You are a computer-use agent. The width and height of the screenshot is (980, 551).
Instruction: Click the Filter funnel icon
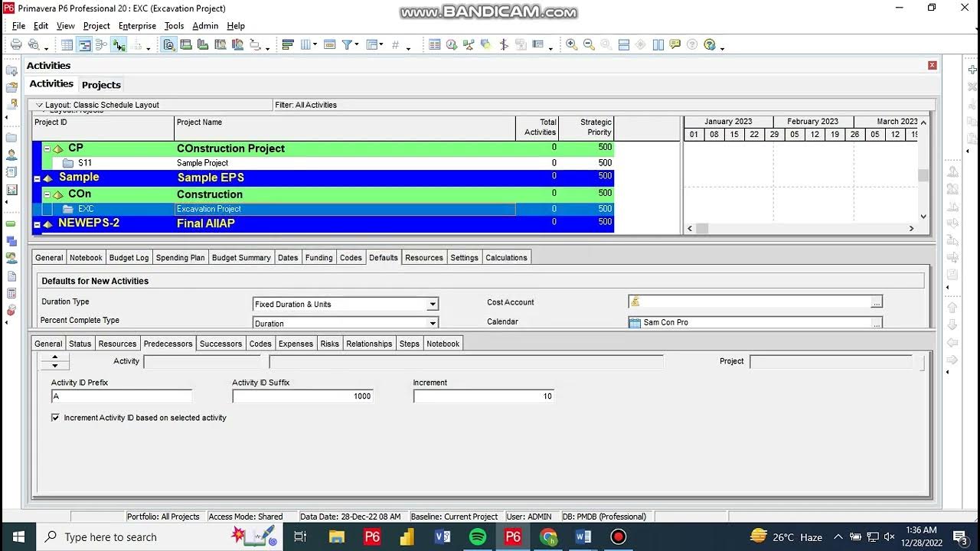click(347, 45)
